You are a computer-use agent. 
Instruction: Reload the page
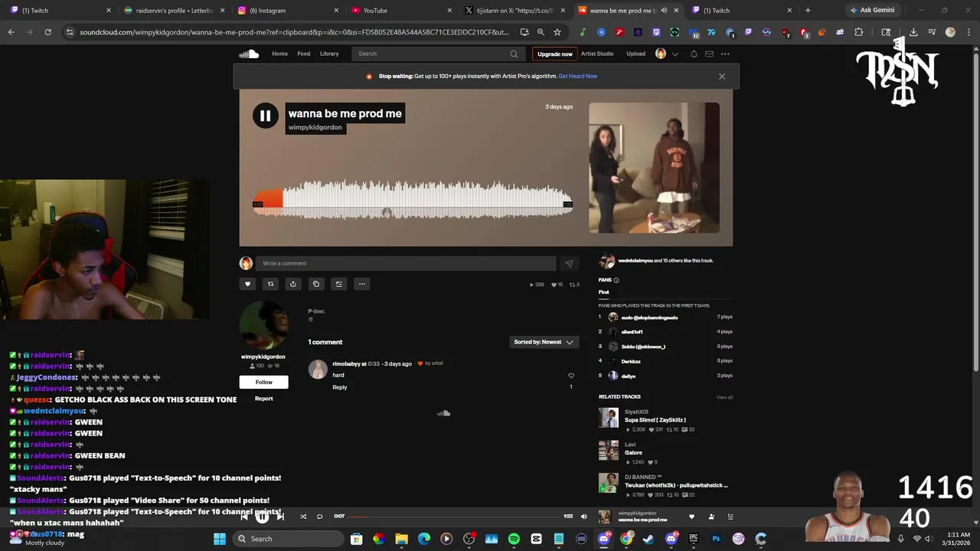47,32
